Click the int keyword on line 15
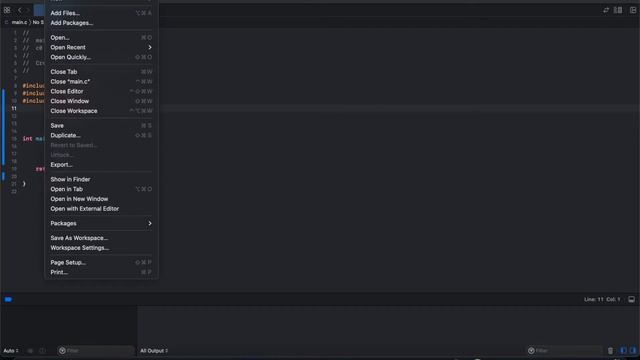This screenshot has width=640, height=360. [x=27, y=139]
